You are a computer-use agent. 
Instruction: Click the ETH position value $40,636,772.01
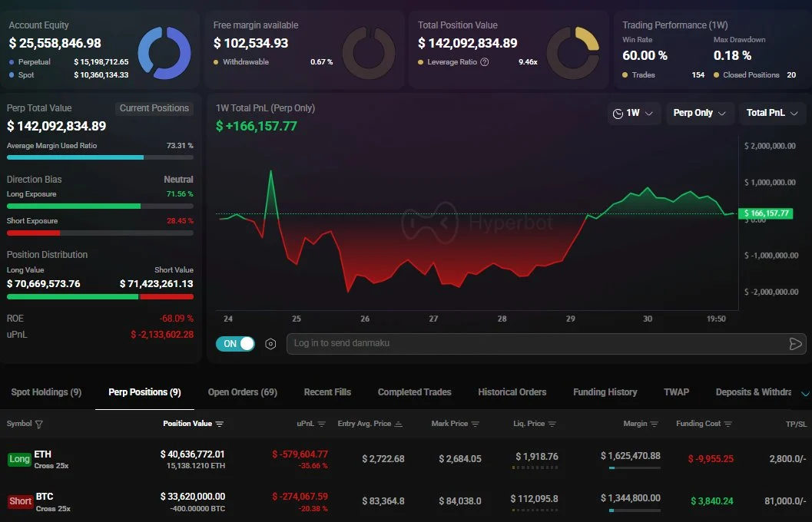192,454
